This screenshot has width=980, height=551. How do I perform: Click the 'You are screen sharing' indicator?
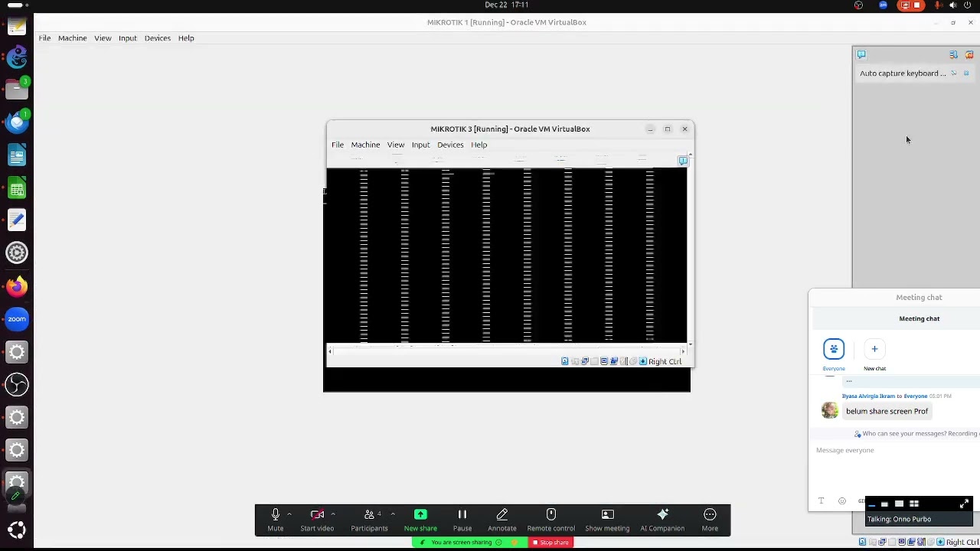click(x=461, y=543)
